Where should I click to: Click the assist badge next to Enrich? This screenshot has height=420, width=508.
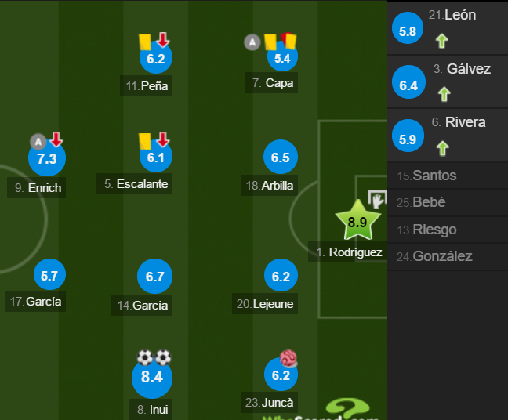click(38, 141)
